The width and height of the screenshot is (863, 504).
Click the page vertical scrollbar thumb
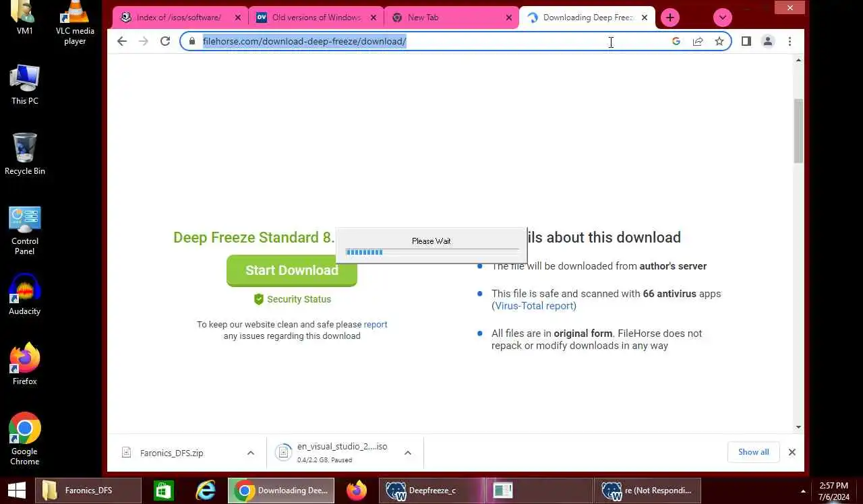[798, 131]
